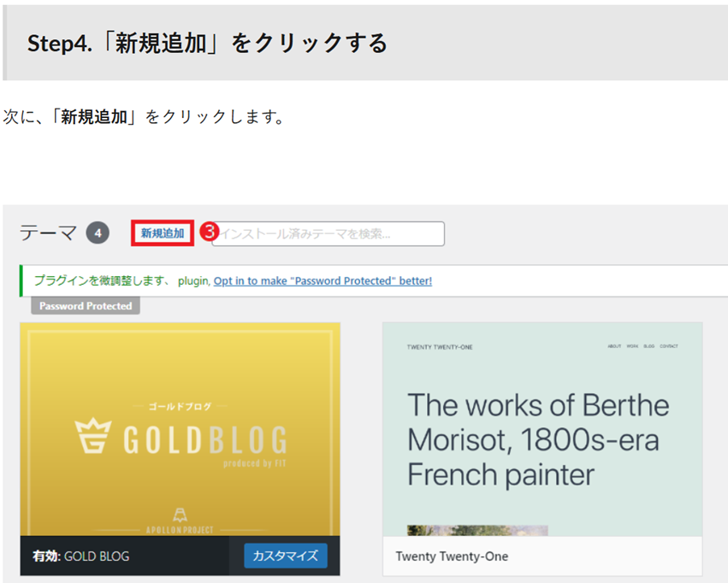Select the BLOG menu item in preview
The height and width of the screenshot is (583, 728).
click(x=649, y=346)
